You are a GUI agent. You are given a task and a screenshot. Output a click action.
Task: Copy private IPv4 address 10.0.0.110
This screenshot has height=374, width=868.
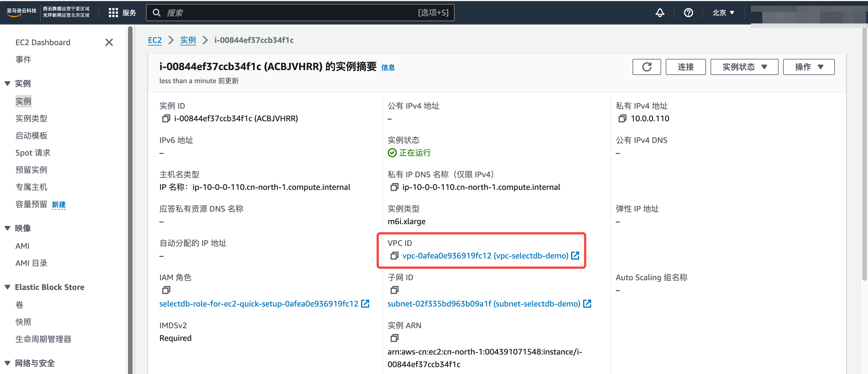click(622, 119)
